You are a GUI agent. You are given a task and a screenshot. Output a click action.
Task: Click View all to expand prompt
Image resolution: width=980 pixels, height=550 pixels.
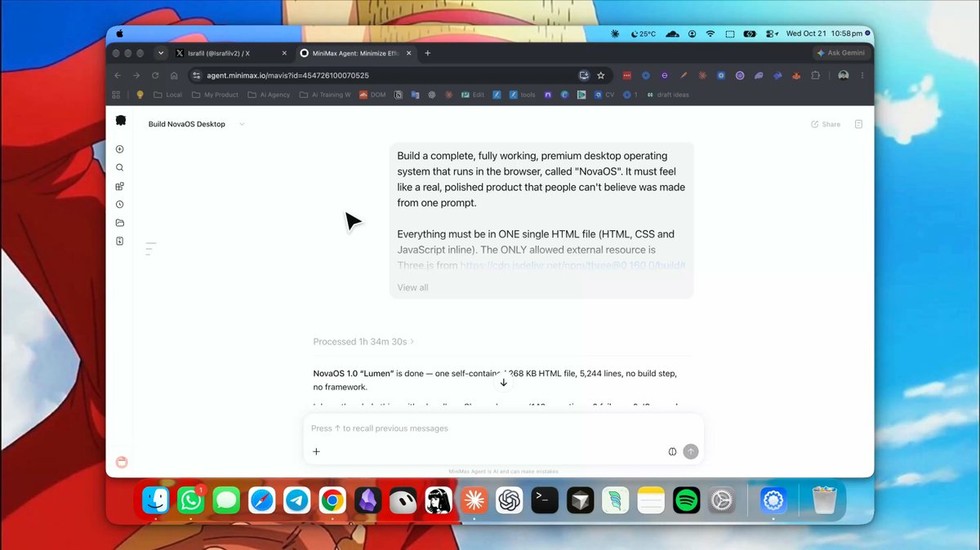[x=412, y=287]
